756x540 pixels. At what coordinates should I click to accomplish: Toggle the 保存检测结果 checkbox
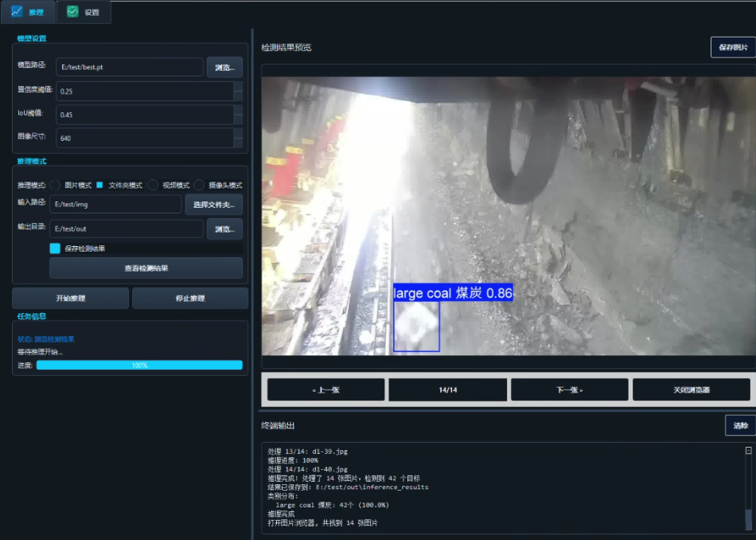55,248
